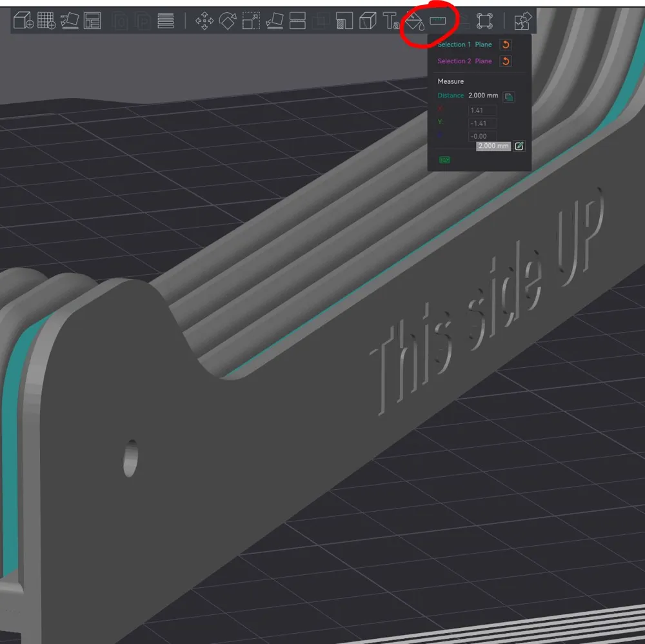Run Auto Orient from the toolbar
The image size is (645, 644).
[x=70, y=21]
